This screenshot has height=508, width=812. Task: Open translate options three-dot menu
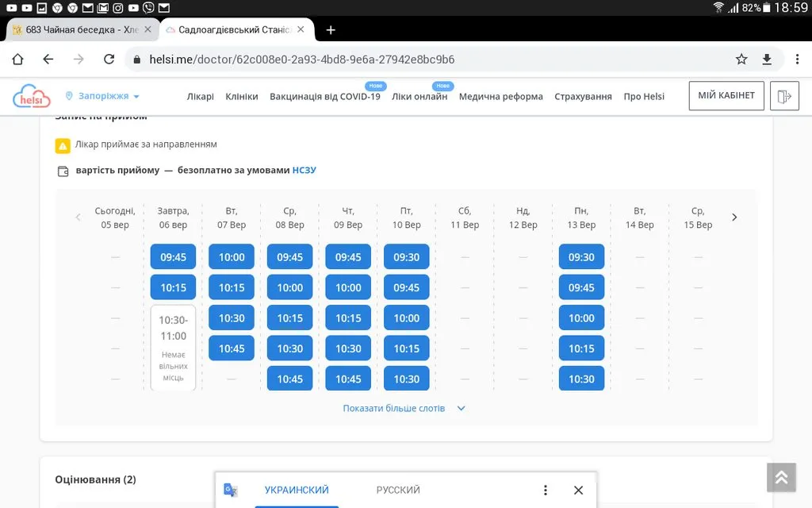[545, 491]
